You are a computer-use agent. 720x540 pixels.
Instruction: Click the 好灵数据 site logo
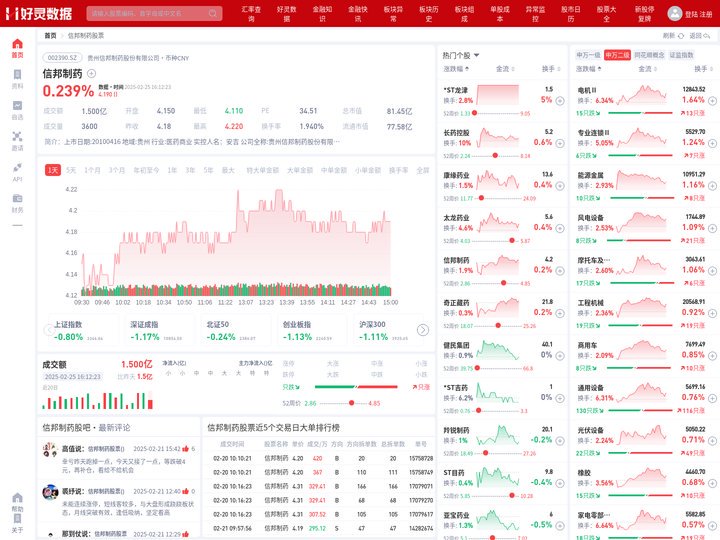click(x=39, y=13)
